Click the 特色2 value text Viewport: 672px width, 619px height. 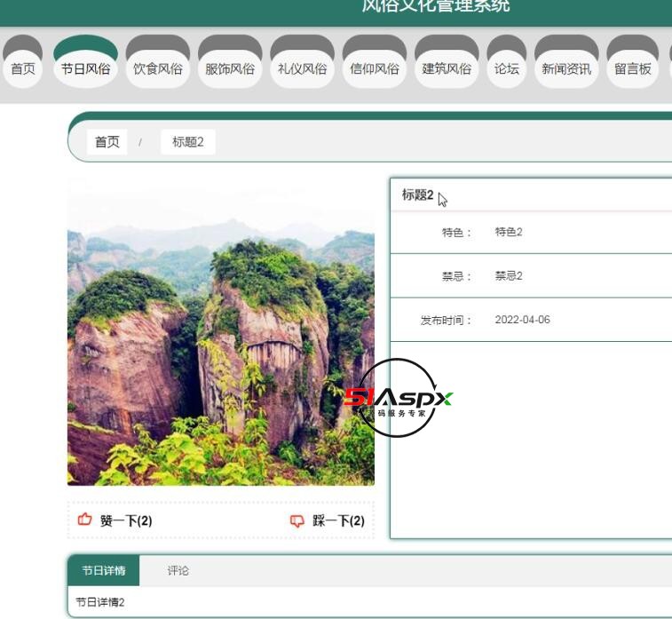pos(509,232)
